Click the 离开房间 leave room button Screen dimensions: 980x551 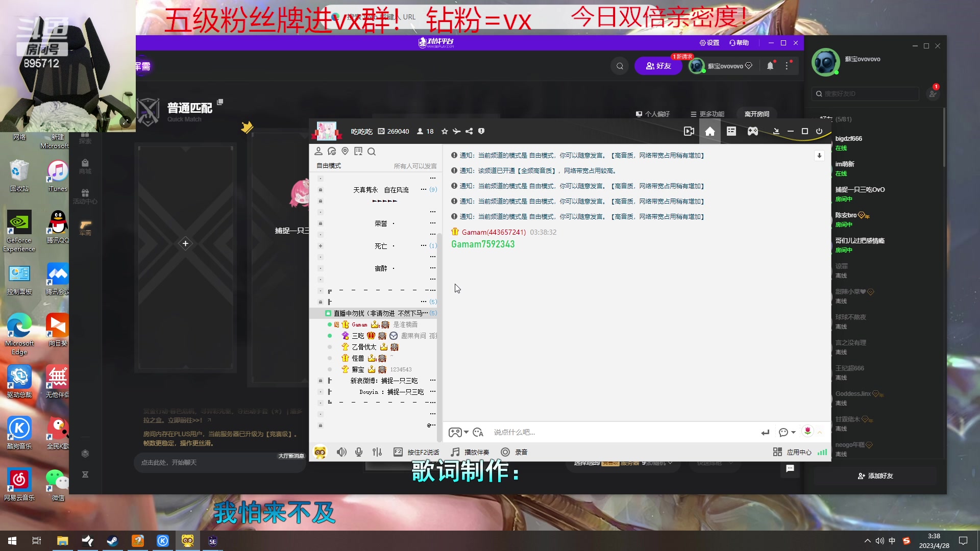point(757,114)
